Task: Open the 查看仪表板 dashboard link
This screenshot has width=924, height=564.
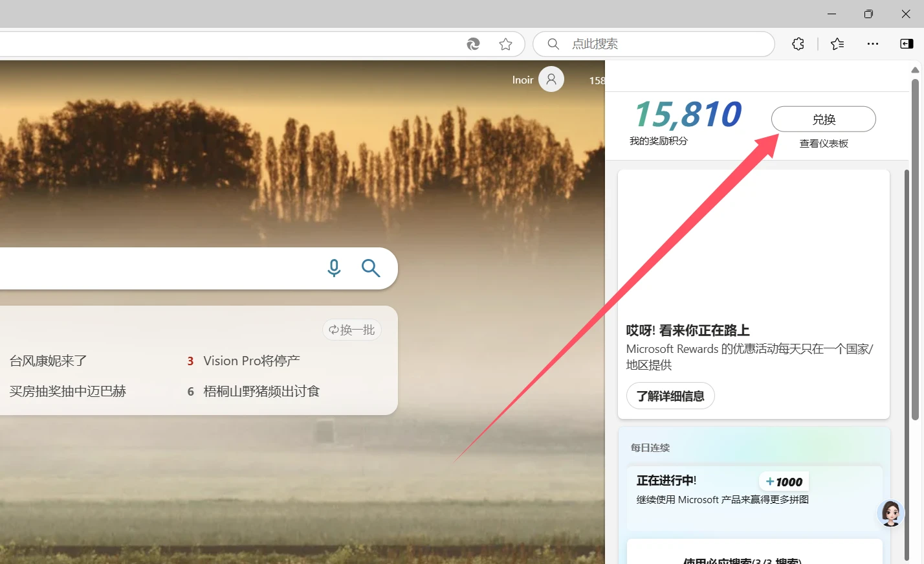Action: point(824,144)
